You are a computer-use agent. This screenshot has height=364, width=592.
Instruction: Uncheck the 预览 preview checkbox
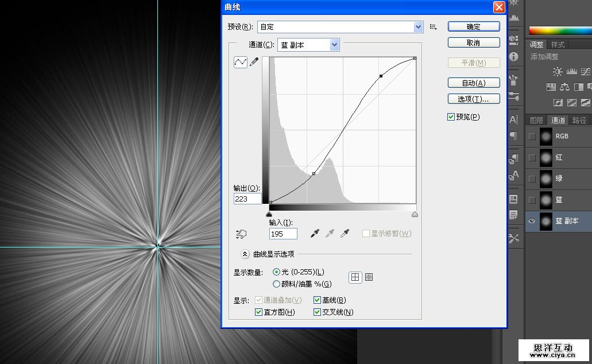click(451, 117)
